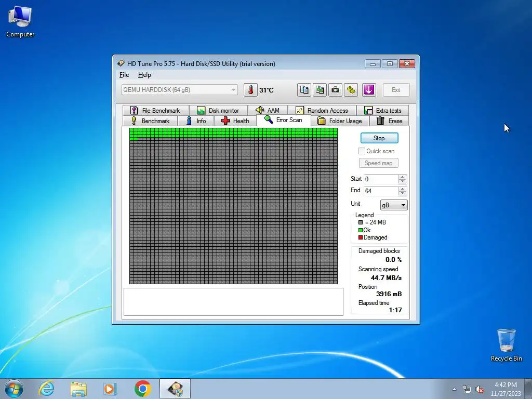Stop the error scan
Image resolution: width=532 pixels, height=399 pixels.
(x=379, y=138)
